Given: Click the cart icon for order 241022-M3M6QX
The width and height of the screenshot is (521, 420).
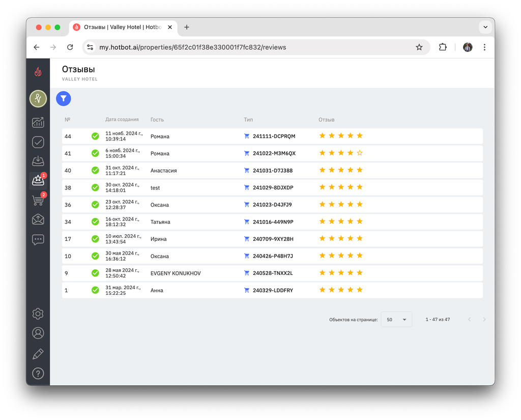Looking at the screenshot, I should 247,153.
